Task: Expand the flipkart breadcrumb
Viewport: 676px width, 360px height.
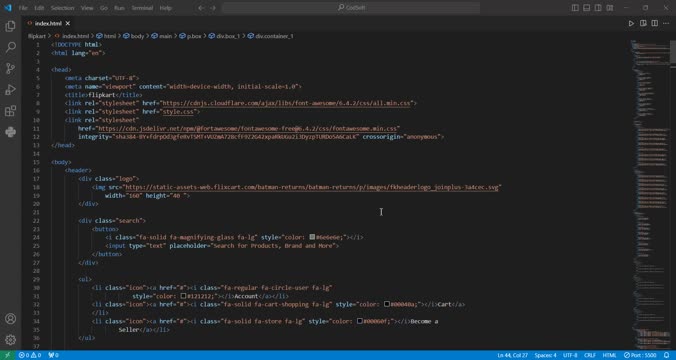Action: (x=37, y=36)
